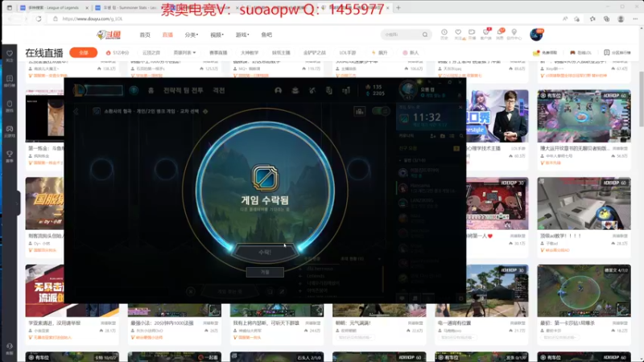Collapse the 일반 friends group

(400, 160)
